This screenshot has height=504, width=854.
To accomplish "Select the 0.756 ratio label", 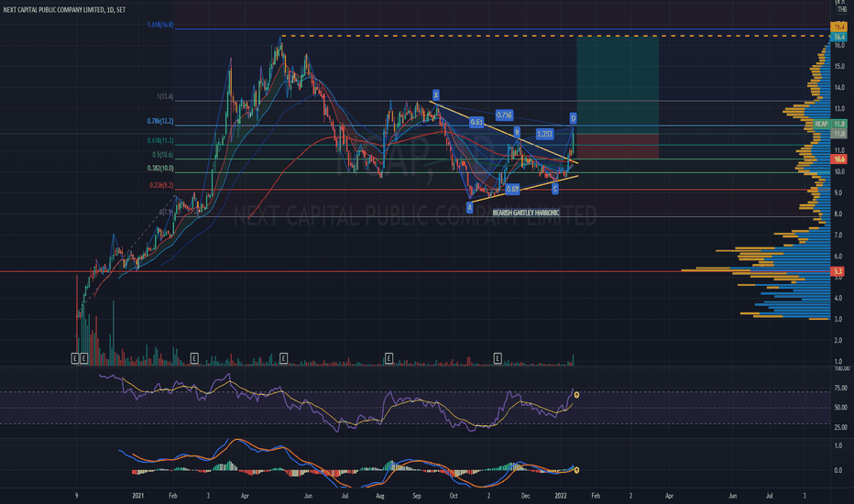I will tap(504, 115).
